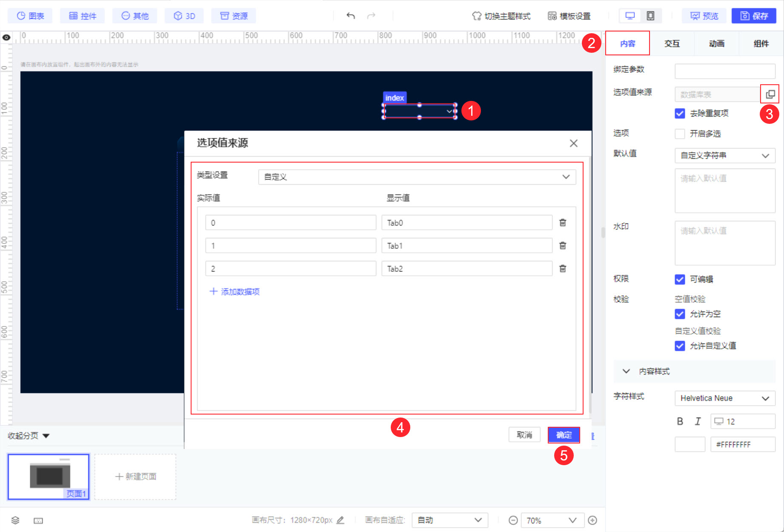784x532 pixels.
Task: Click actual value field 2
Action: pyautogui.click(x=291, y=269)
